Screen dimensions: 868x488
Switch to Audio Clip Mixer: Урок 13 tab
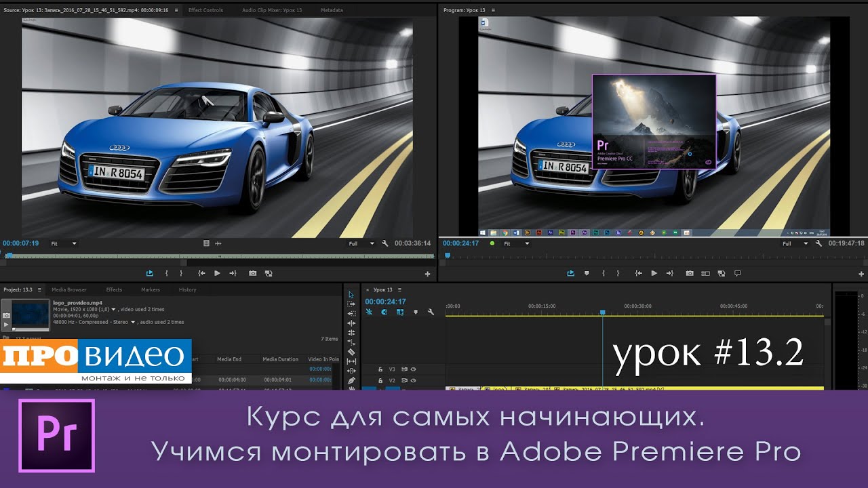(x=273, y=10)
